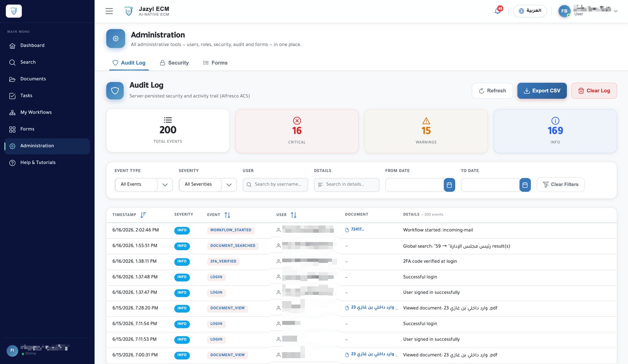Image resolution: width=628 pixels, height=364 pixels.
Task: Filter by the 16 Critical card
Action: (297, 131)
